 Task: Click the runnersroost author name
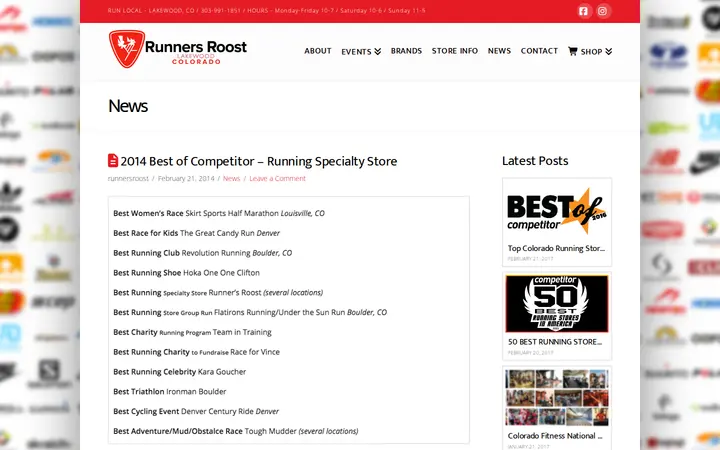128,179
